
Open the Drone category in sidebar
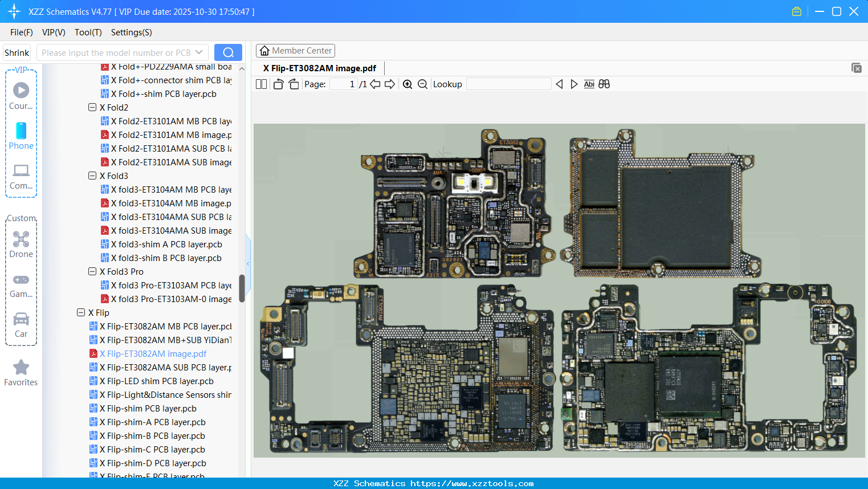(21, 244)
